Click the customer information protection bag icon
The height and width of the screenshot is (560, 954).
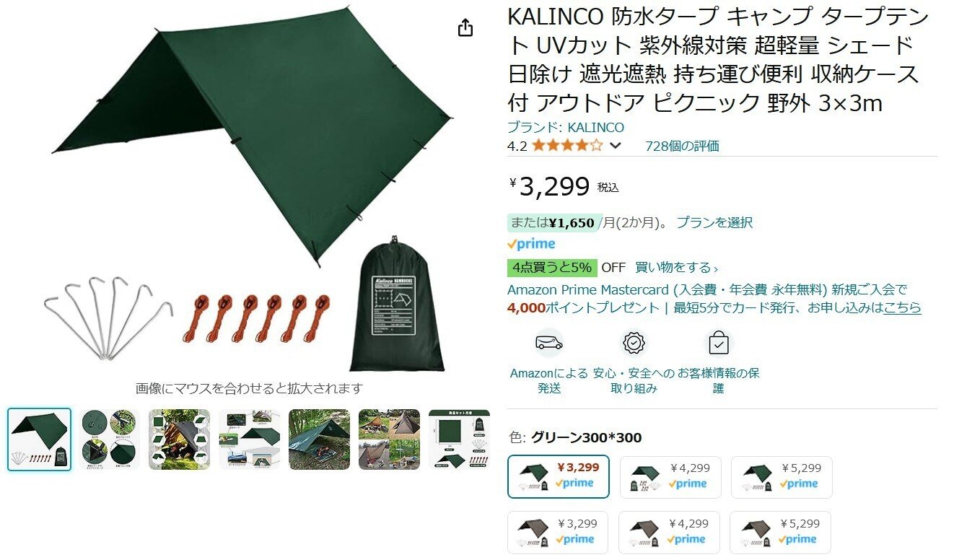point(718,344)
